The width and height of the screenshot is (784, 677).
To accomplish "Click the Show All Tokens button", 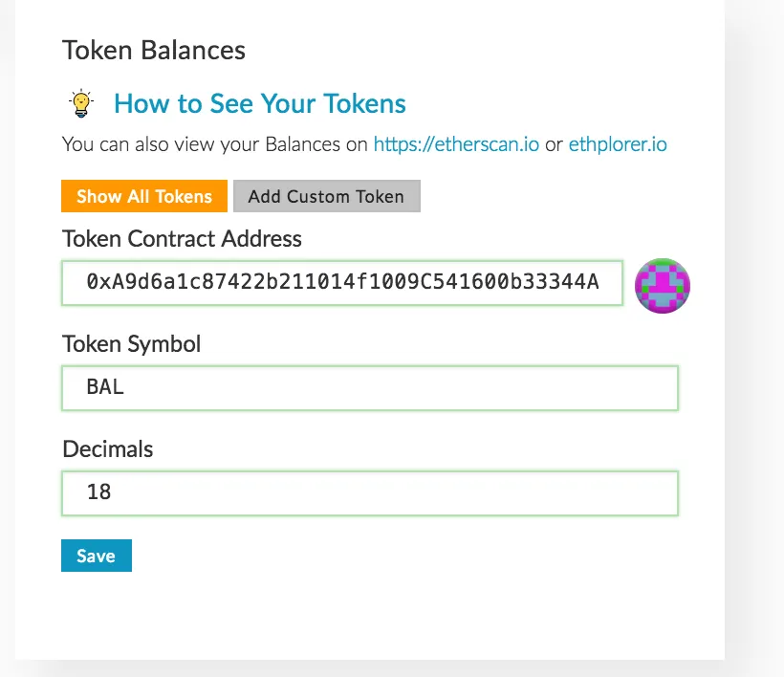I will pos(144,196).
